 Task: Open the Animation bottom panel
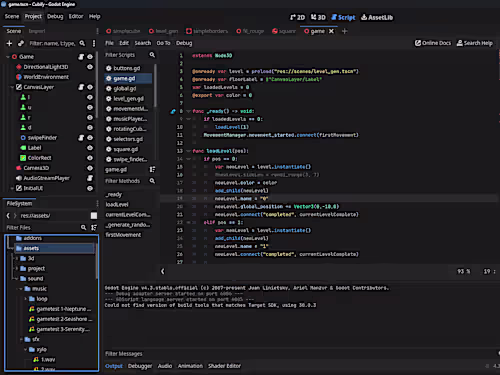pyautogui.click(x=190, y=366)
